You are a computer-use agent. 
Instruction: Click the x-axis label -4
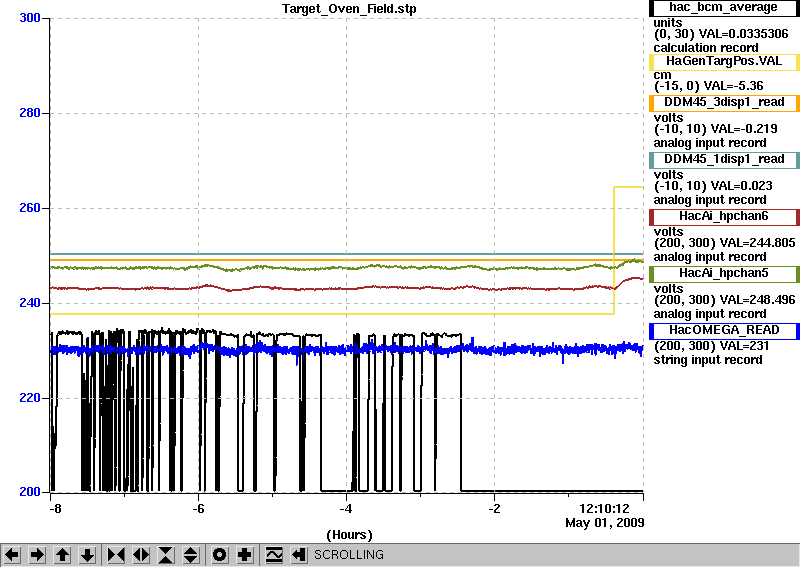(x=346, y=509)
